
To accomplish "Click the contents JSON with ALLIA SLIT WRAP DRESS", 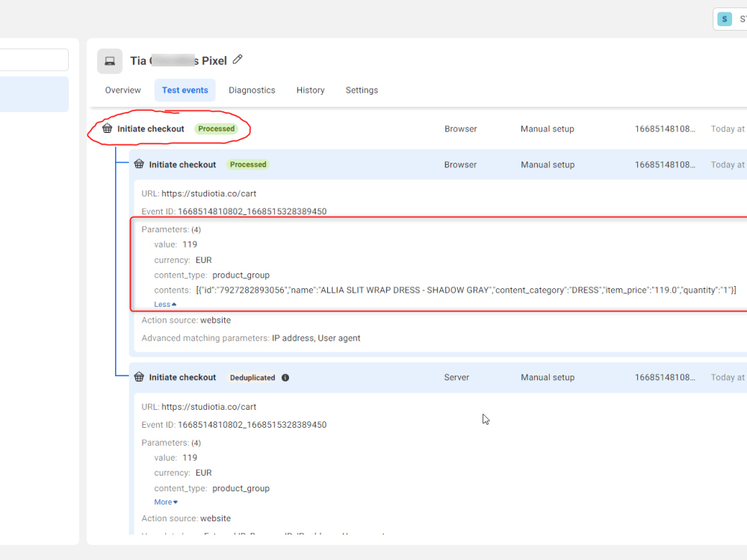I will [x=466, y=290].
